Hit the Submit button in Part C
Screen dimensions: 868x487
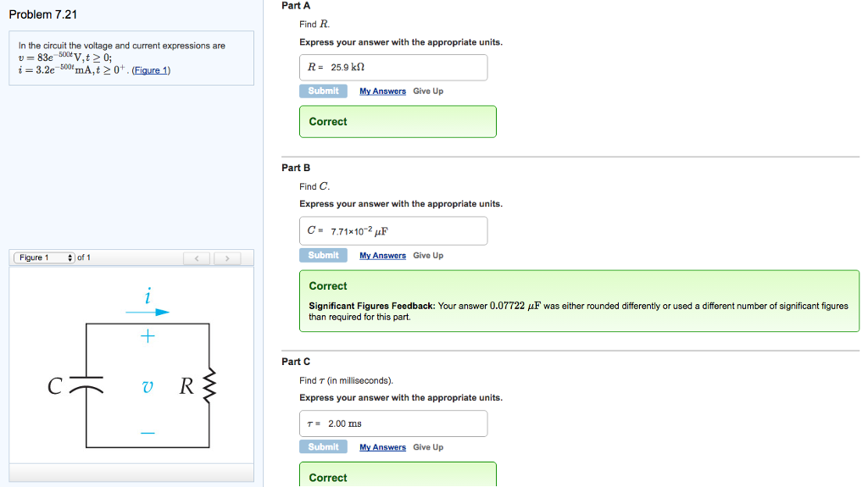(x=323, y=447)
